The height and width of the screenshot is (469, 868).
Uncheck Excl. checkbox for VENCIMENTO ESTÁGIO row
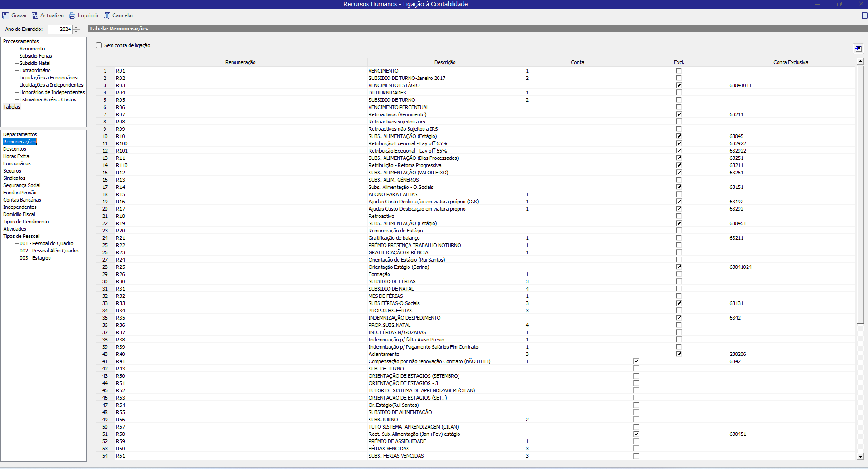[678, 85]
